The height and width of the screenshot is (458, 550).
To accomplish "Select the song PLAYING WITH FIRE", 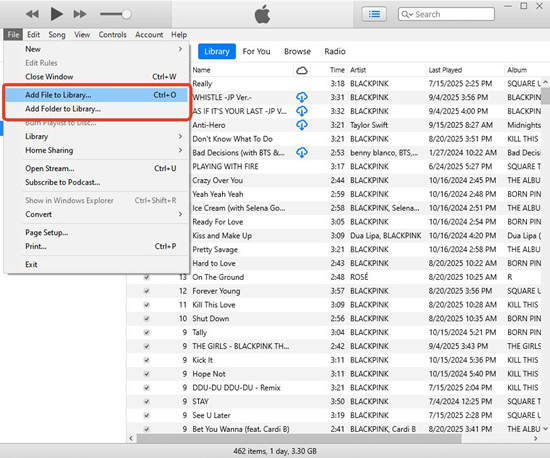I will 225,167.
